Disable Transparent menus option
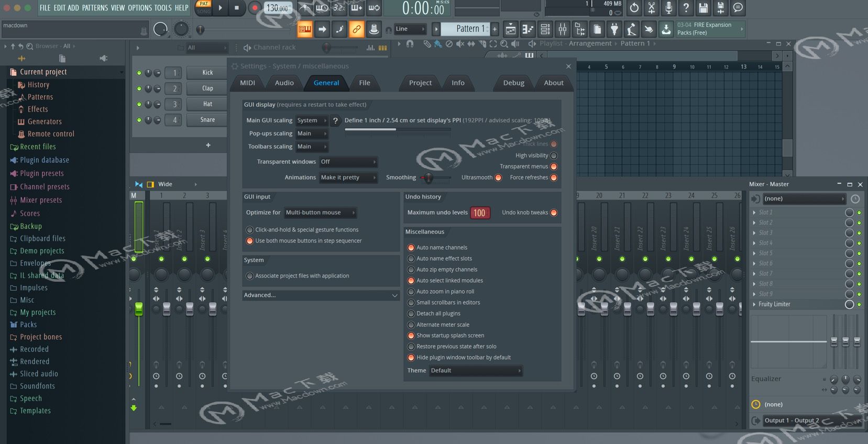 554,167
